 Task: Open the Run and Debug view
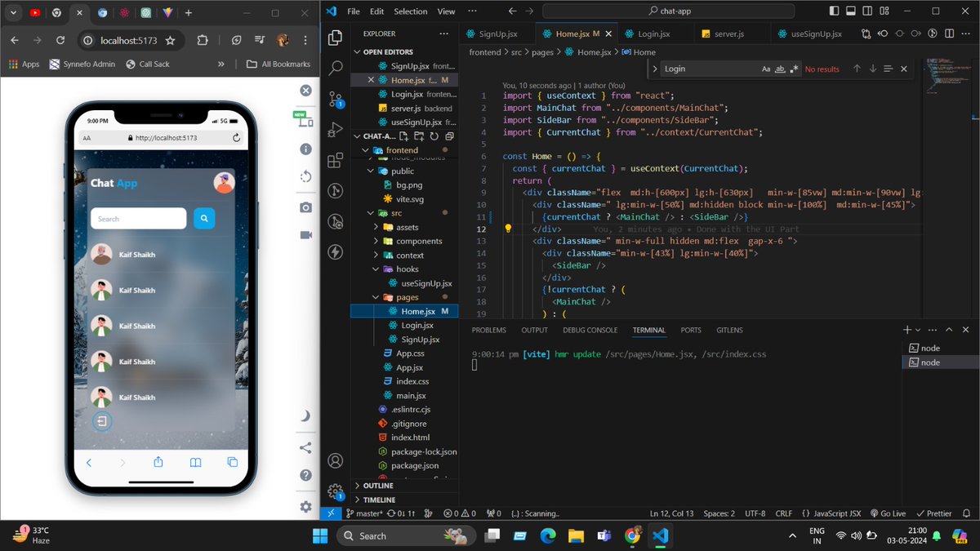tap(335, 128)
